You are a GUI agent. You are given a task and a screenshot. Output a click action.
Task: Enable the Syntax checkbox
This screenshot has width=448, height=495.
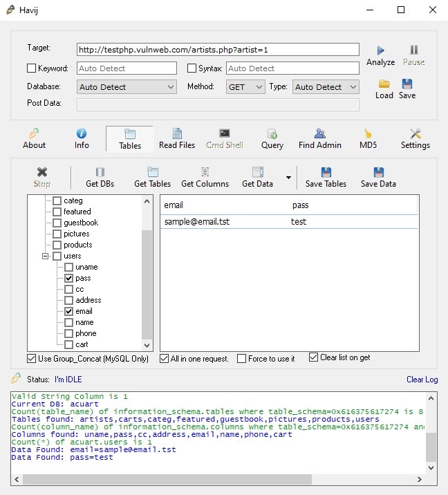point(192,68)
